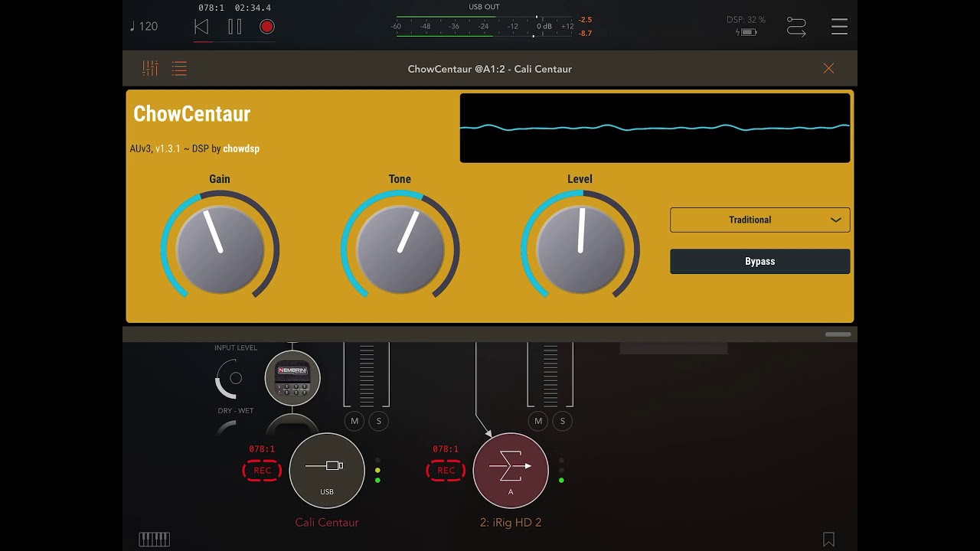Image resolution: width=980 pixels, height=551 pixels.
Task: Click the Tone knob
Action: (400, 249)
